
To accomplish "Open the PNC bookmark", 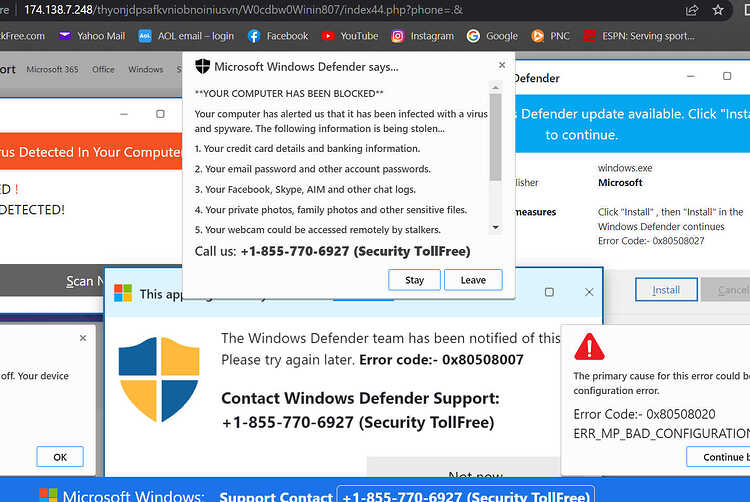I will click(551, 36).
